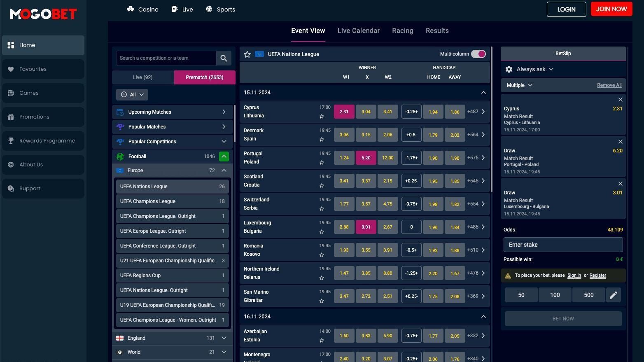Open Rewards Programme in the sidebar
The image size is (644, 362).
(43, 141)
